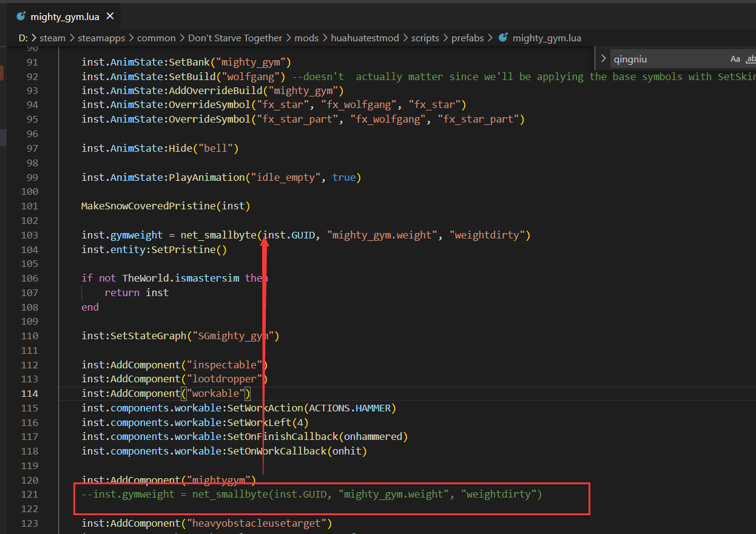Image resolution: width=756 pixels, height=534 pixels.
Task: Open the Don't Starve Together breadcrumb
Action: click(235, 38)
